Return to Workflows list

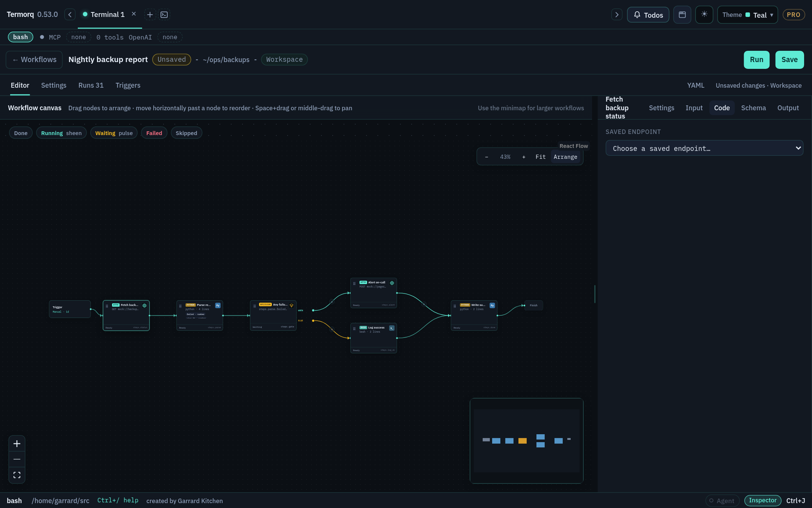click(x=34, y=60)
